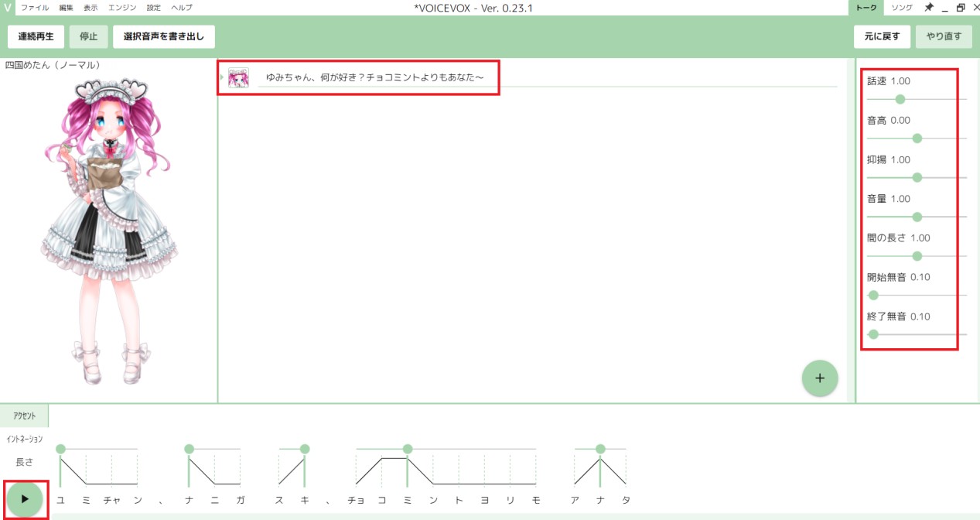980x520 pixels.
Task: Click the 停止 button
Action: [x=88, y=36]
